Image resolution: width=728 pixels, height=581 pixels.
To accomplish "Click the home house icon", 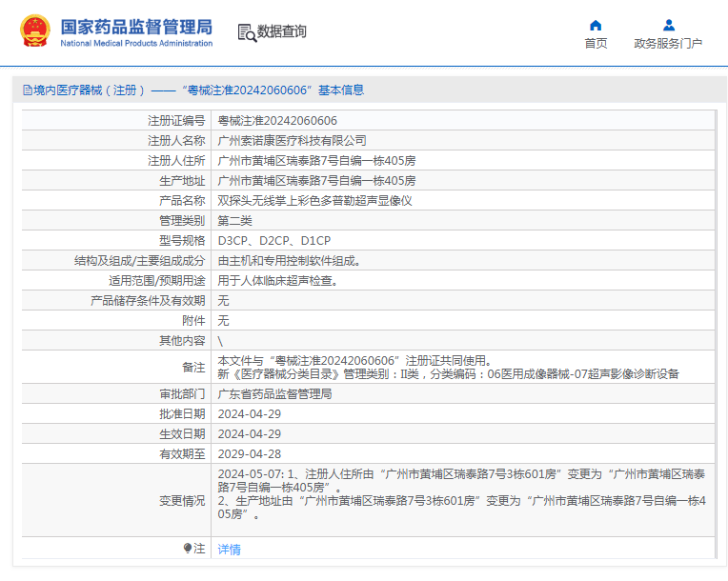I will click(x=596, y=25).
